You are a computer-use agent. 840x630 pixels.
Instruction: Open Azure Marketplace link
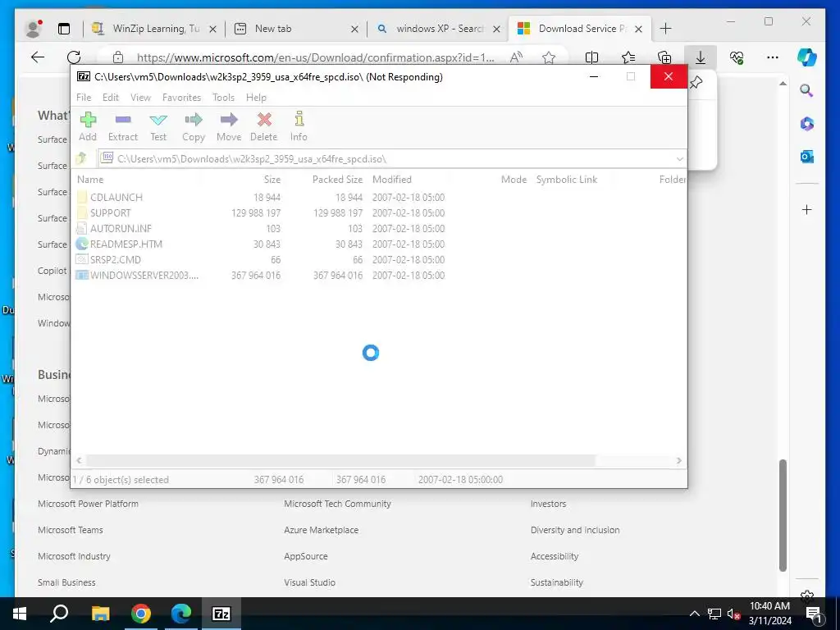point(321,530)
